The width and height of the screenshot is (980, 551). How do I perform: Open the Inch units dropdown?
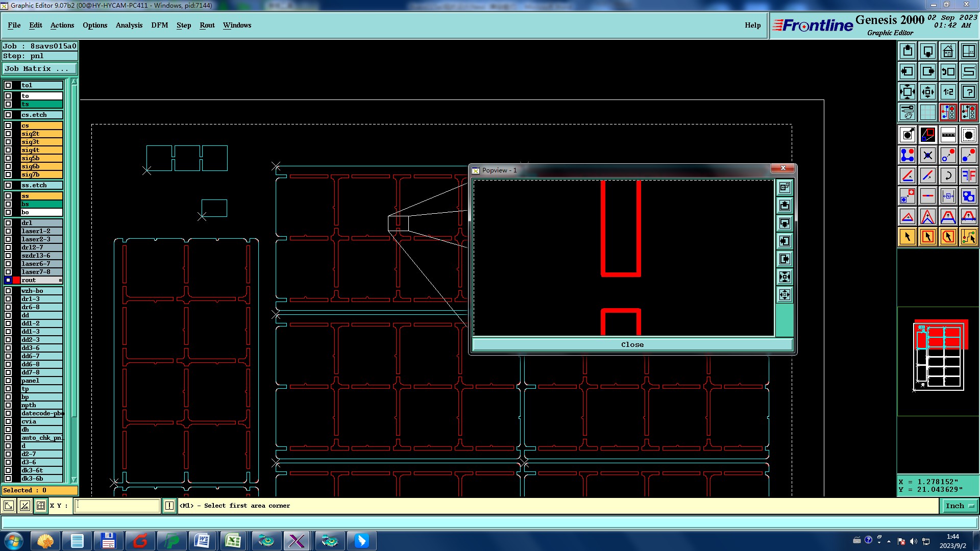(x=960, y=506)
